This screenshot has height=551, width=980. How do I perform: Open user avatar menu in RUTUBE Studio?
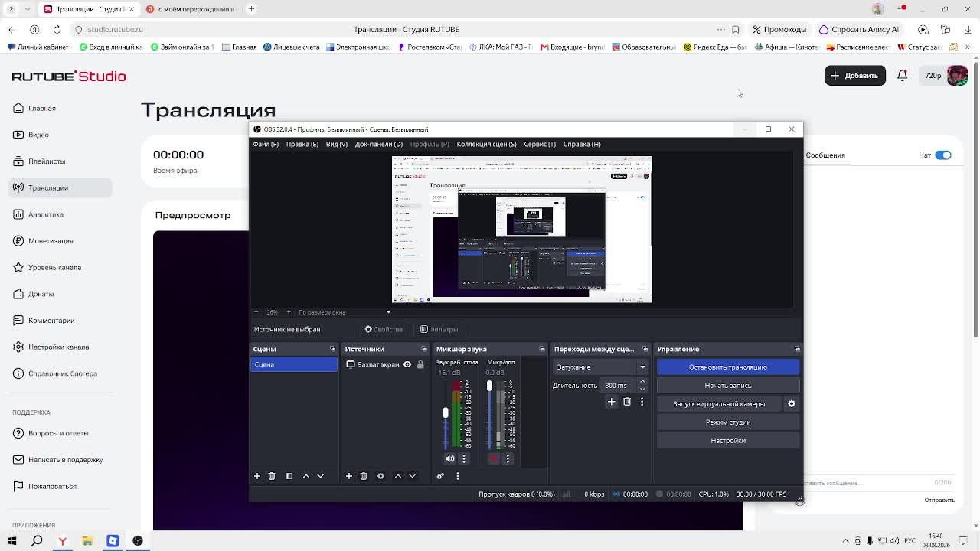tap(957, 76)
